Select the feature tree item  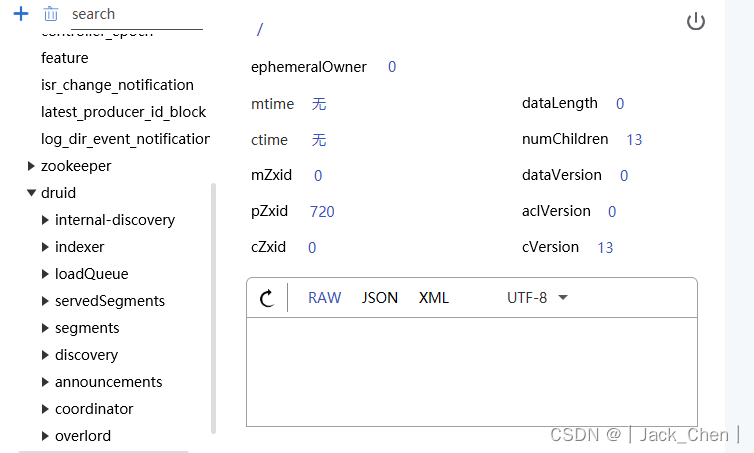coord(65,58)
